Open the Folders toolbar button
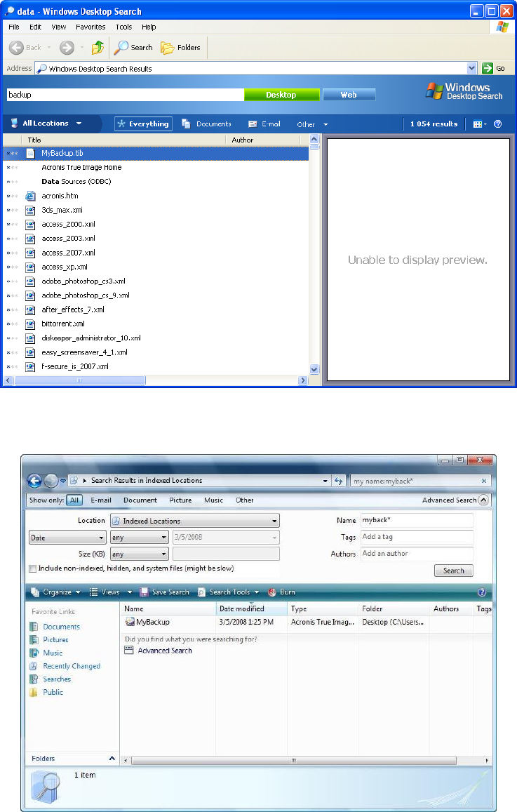The height and width of the screenshot is (812, 517). coord(180,48)
